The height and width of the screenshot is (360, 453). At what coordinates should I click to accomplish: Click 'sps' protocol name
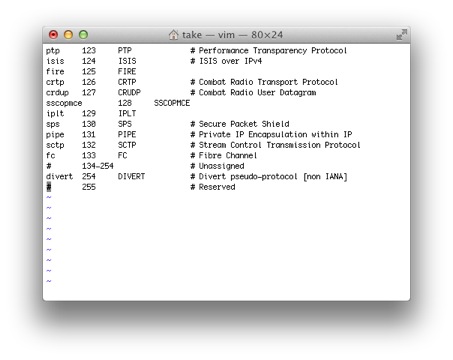(53, 124)
